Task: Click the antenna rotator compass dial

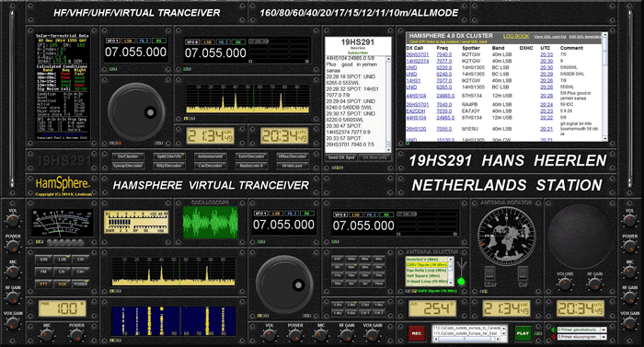Action: 506,236
